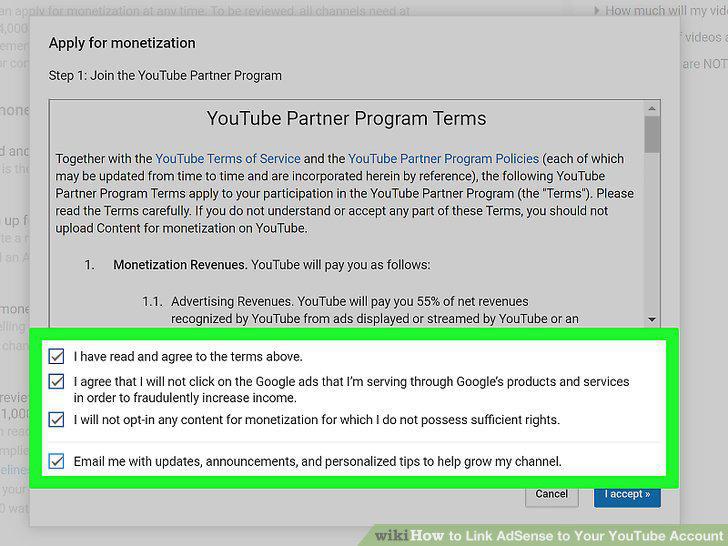728x546 pixels.
Task: Toggle 'I have read and agree' checkbox
Action: pyautogui.click(x=57, y=357)
